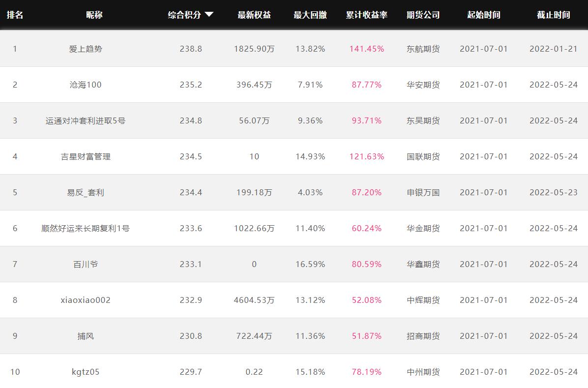Click return rate 78.19%
588x388 pixels.
click(x=367, y=372)
